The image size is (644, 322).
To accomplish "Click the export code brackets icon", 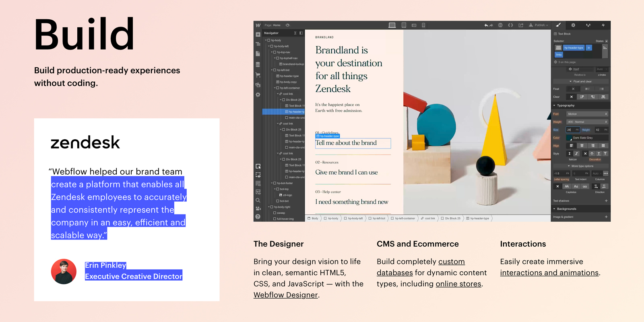I will tap(510, 25).
